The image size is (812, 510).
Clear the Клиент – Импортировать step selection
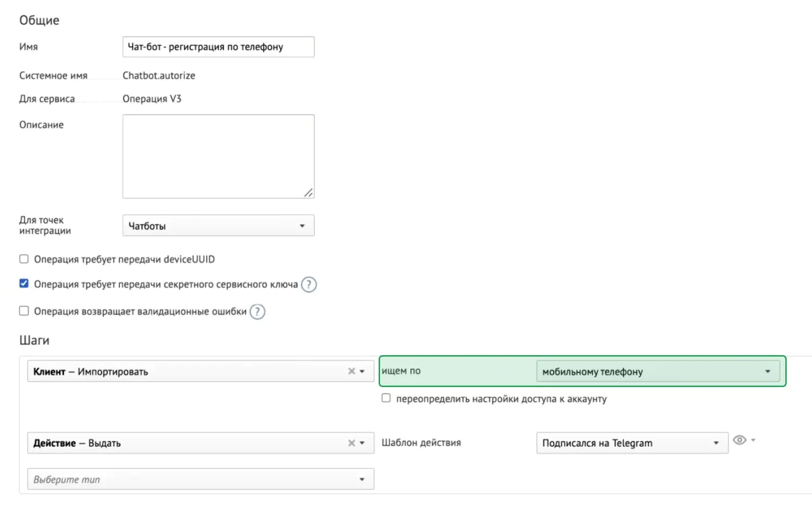click(351, 371)
